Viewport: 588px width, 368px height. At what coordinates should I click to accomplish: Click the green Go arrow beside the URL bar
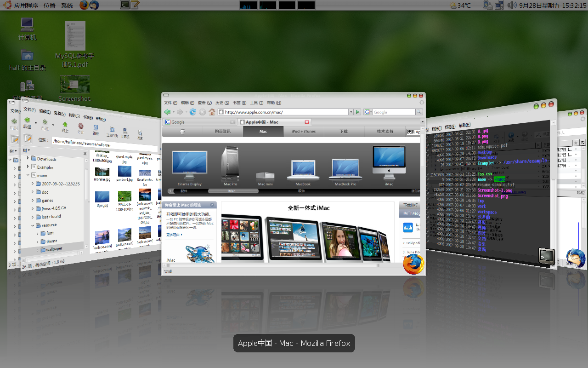(357, 112)
